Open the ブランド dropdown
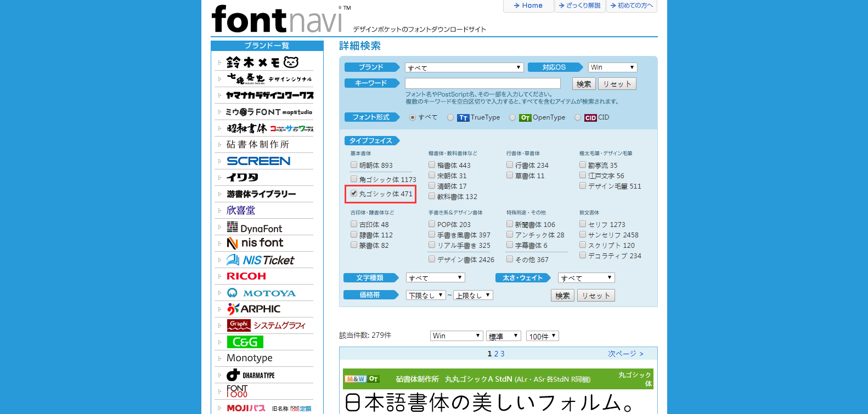Image resolution: width=868 pixels, height=414 pixels. tap(464, 67)
